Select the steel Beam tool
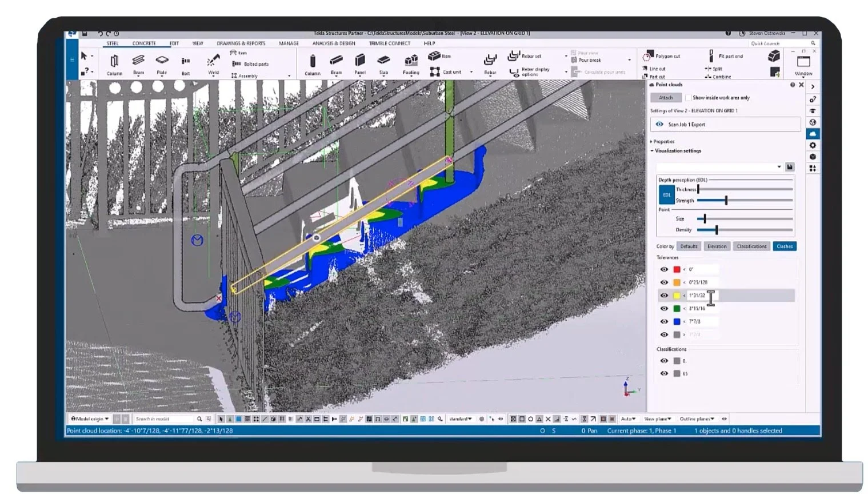This screenshot has height=502, width=868. coord(138,65)
